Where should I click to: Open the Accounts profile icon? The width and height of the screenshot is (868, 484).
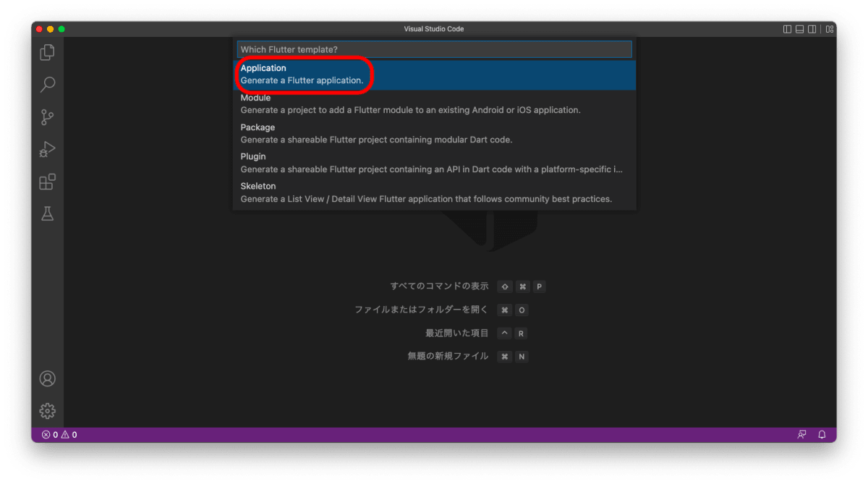47,378
